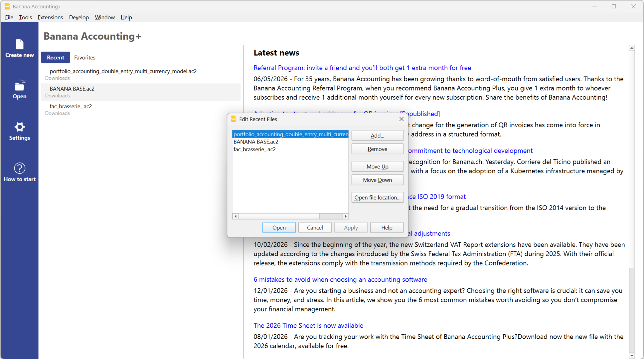The image size is (644, 359).
Task: Click the How to start question icon
Action: point(20,168)
